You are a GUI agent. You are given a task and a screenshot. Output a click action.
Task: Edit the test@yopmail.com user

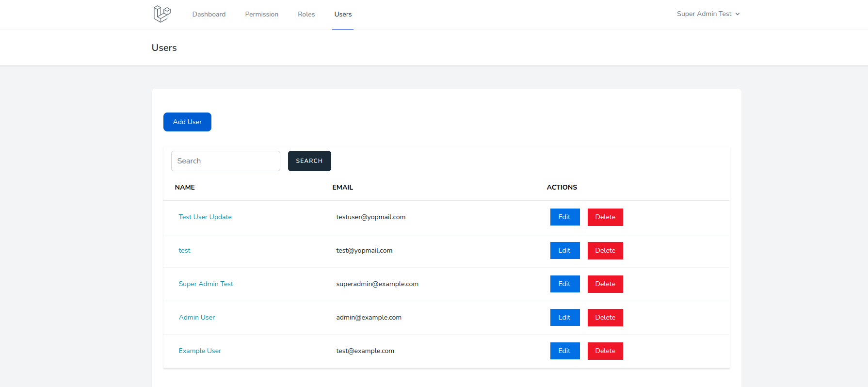click(x=564, y=251)
